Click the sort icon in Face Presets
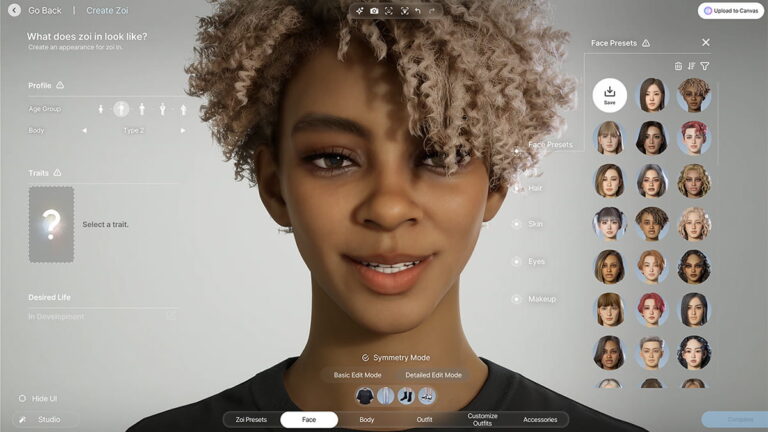The height and width of the screenshot is (432, 768). pos(692,66)
